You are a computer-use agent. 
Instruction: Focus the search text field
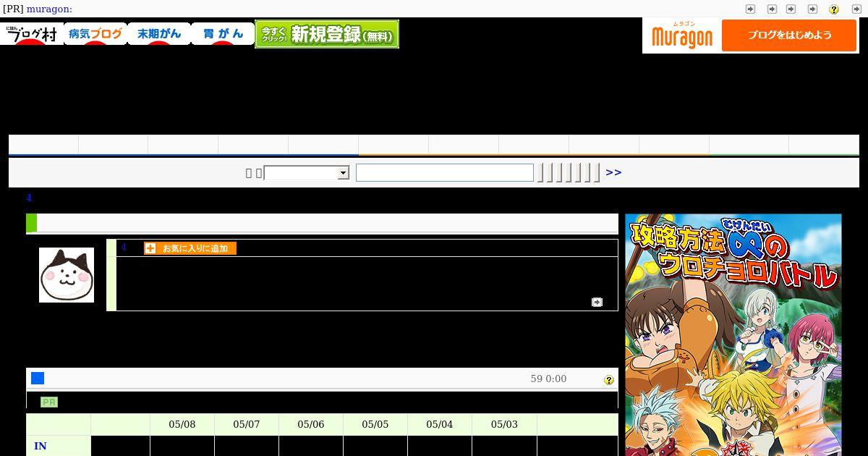[445, 172]
